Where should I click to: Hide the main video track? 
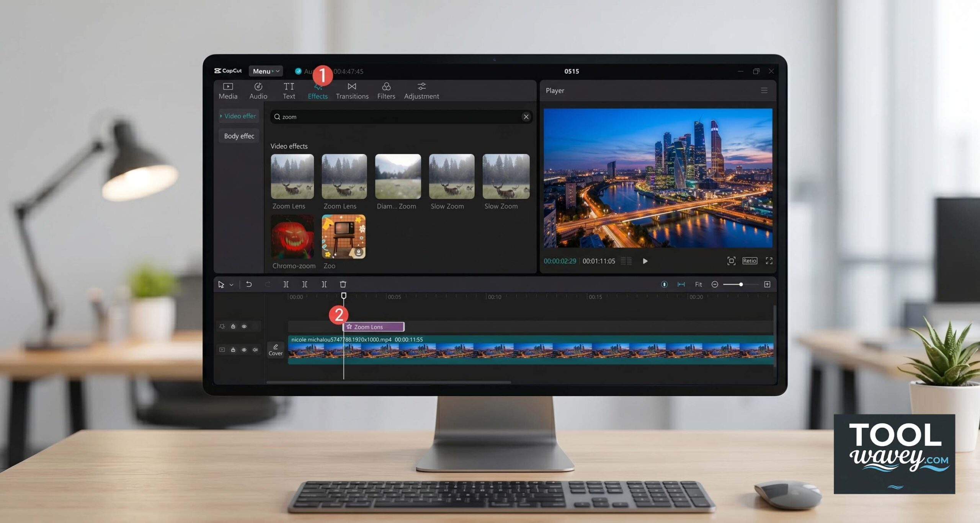(244, 350)
